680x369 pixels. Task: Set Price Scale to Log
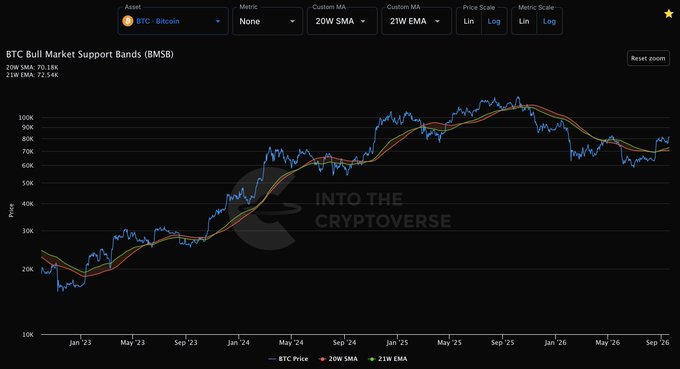494,21
